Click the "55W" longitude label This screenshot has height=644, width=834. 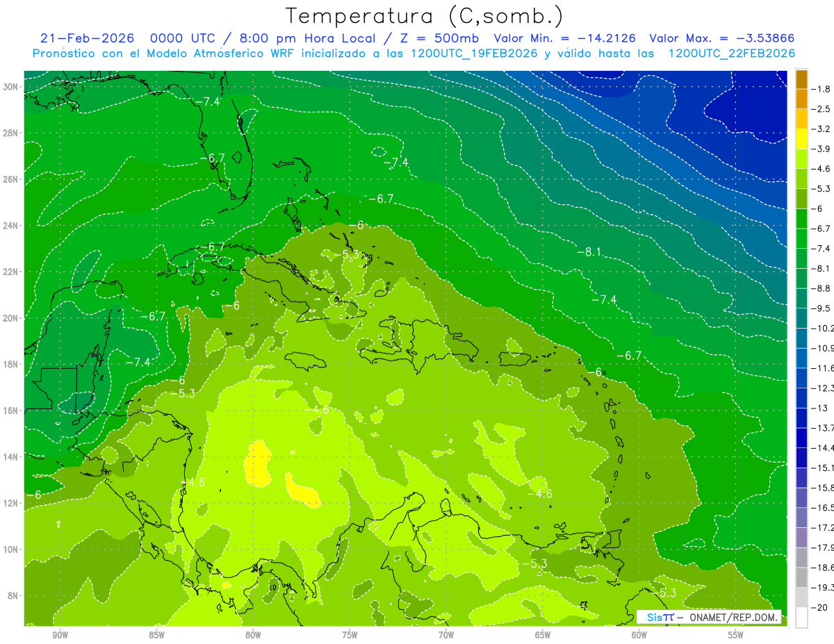(x=736, y=635)
